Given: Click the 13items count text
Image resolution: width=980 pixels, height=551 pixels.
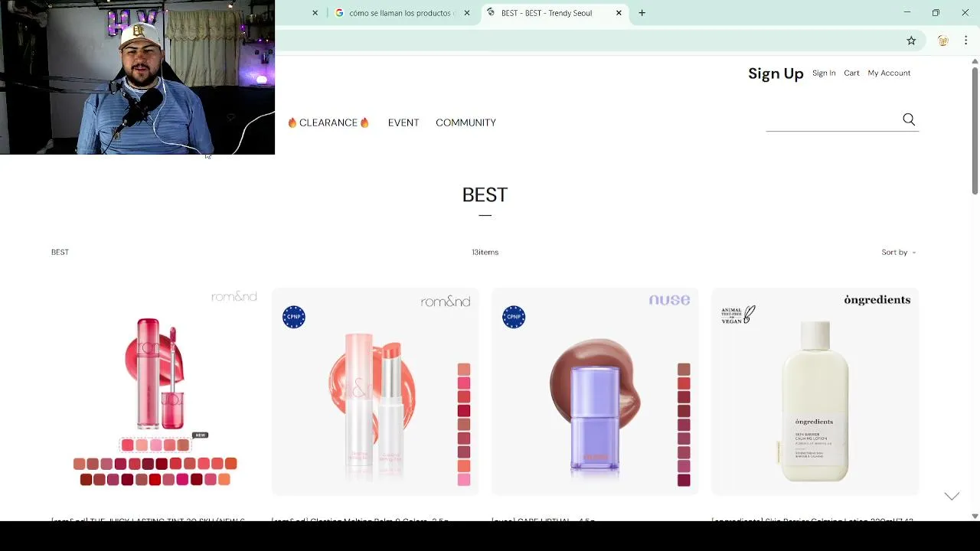Looking at the screenshot, I should (x=485, y=253).
